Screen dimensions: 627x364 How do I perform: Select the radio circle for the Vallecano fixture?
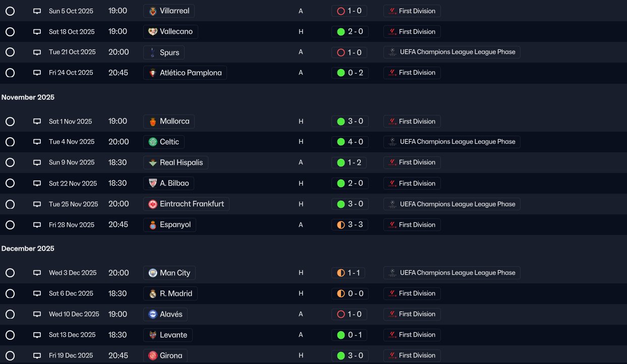pyautogui.click(x=10, y=32)
